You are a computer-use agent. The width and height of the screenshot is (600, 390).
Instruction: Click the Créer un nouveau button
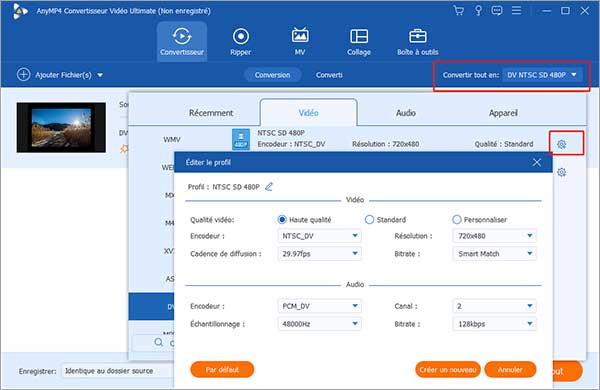(448, 370)
